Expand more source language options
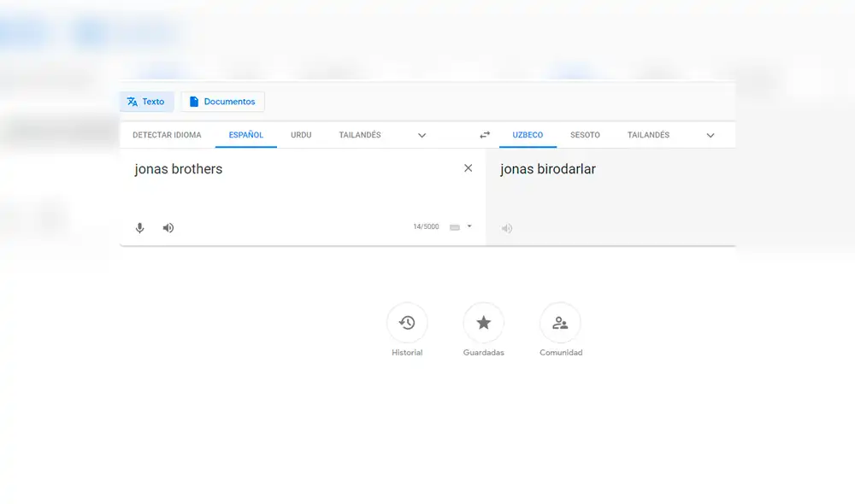This screenshot has width=855, height=504. click(422, 135)
